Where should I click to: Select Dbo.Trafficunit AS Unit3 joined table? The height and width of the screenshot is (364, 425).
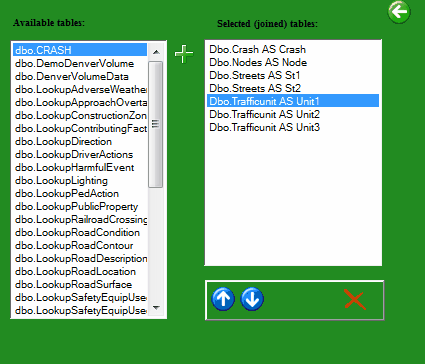point(293,127)
